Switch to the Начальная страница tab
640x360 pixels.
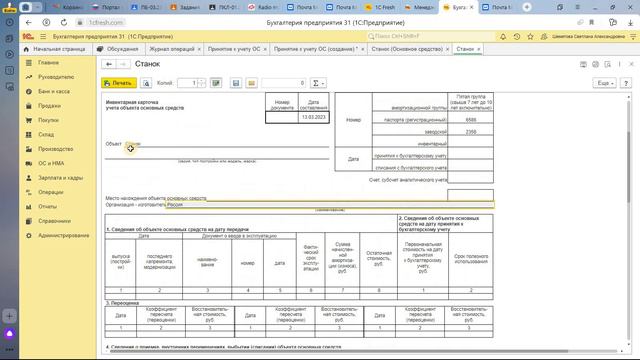[x=55, y=49]
